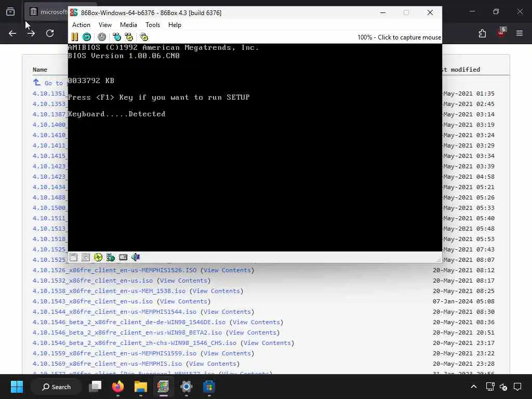The width and height of the screenshot is (532, 399).
Task: Open Task View from the taskbar
Action: coord(95,387)
